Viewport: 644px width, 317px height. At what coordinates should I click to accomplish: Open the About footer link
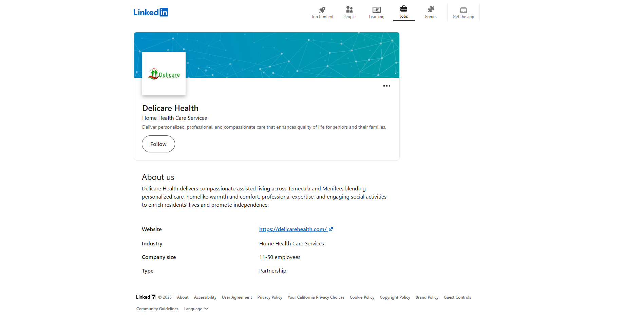[183, 297]
